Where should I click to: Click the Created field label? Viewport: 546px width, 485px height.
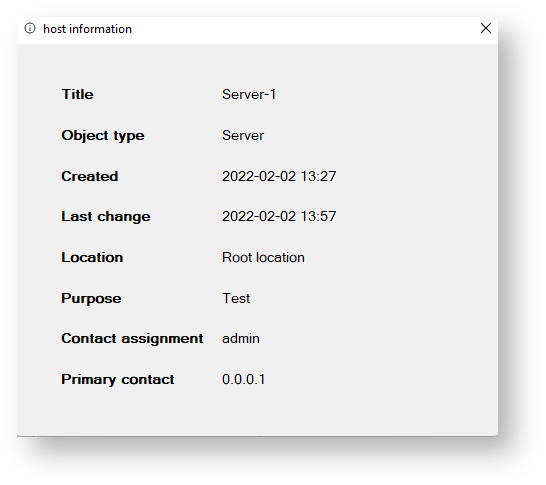point(90,176)
